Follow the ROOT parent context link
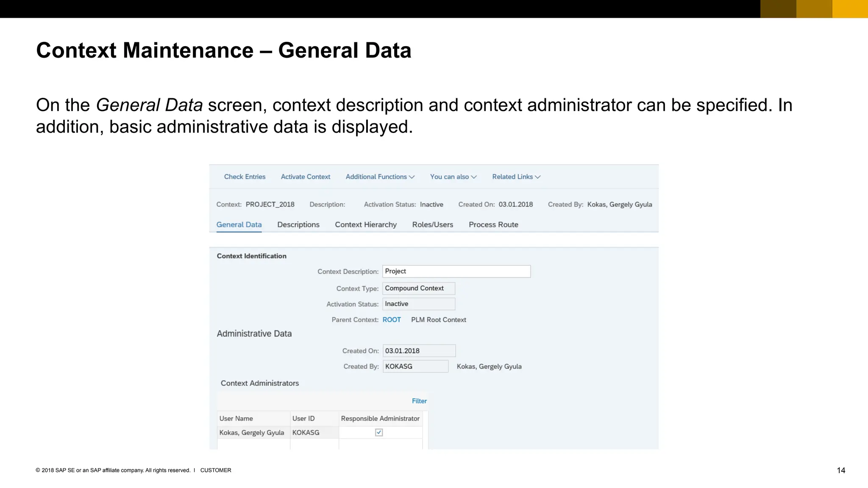The width and height of the screenshot is (868, 488). tap(392, 320)
